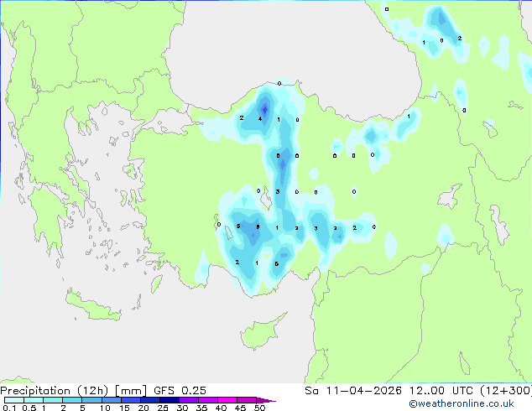Screen dimensions: 532x411
Task: Select the 5–10 mm legend swatch
Action: click(91, 400)
